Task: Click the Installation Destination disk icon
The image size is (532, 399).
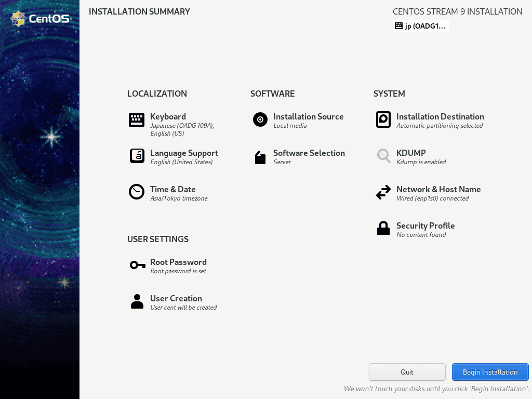Action: (383, 120)
